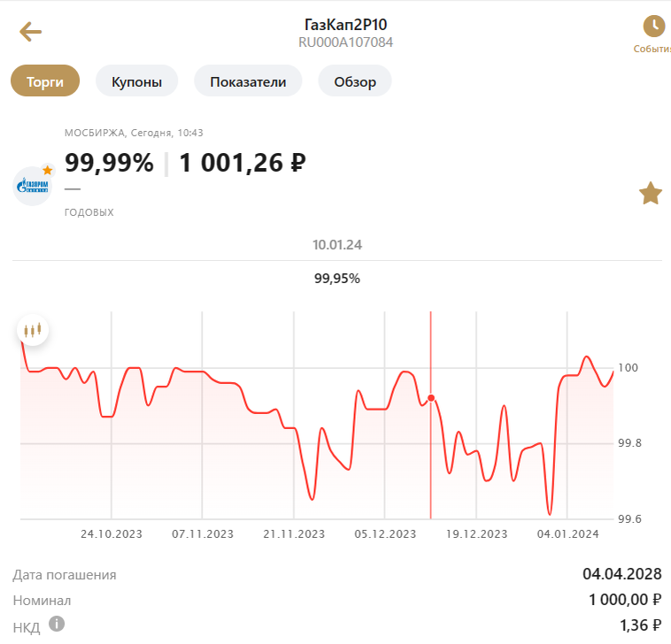Click the Gazprom issuer logo
Screen dimensions: 671x644
pos(33,186)
